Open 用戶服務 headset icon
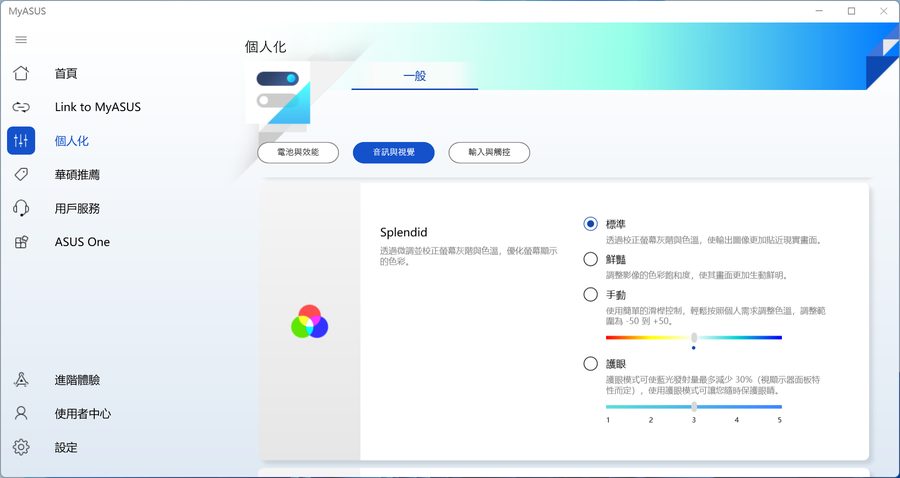Image resolution: width=900 pixels, height=478 pixels. (21, 208)
